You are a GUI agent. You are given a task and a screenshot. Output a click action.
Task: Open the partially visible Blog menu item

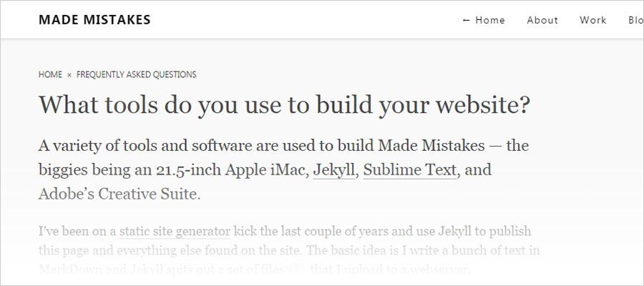(x=635, y=20)
